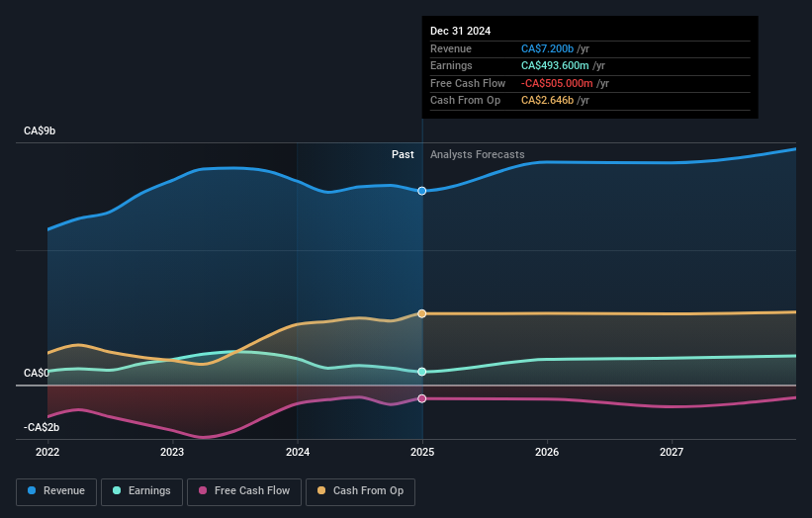Click the 2025 x-axis label
Viewport: 812px width, 518px height.
click(422, 452)
